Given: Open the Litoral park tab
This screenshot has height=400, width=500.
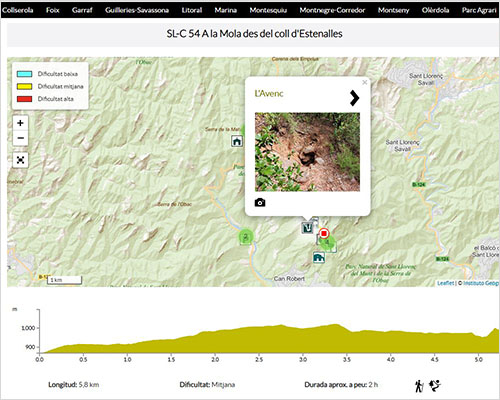Looking at the screenshot, I should [192, 10].
